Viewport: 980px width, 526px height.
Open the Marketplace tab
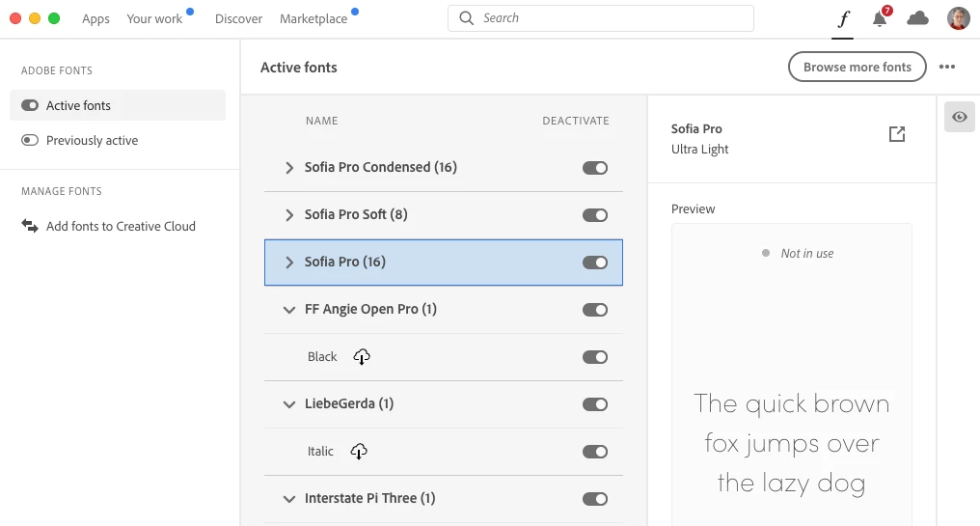(313, 18)
